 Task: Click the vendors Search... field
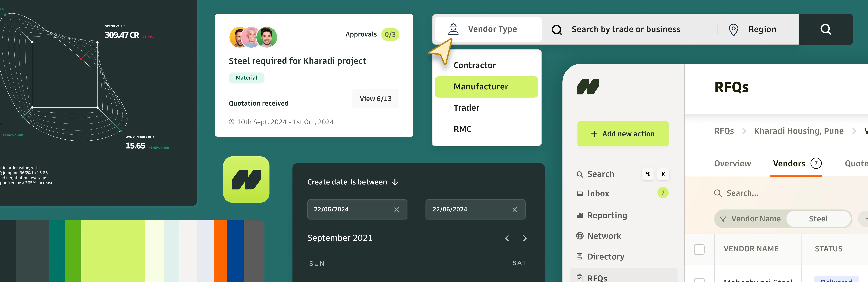(x=742, y=193)
